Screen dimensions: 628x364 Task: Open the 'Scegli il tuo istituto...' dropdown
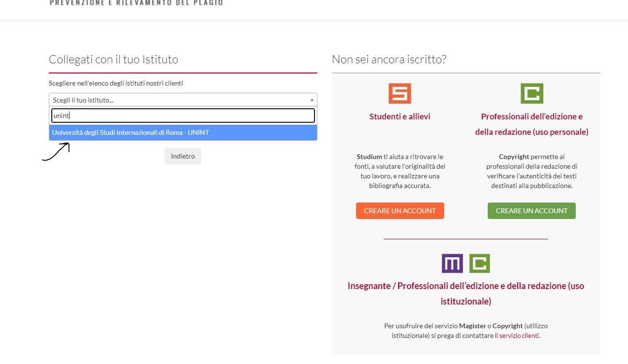coord(183,100)
